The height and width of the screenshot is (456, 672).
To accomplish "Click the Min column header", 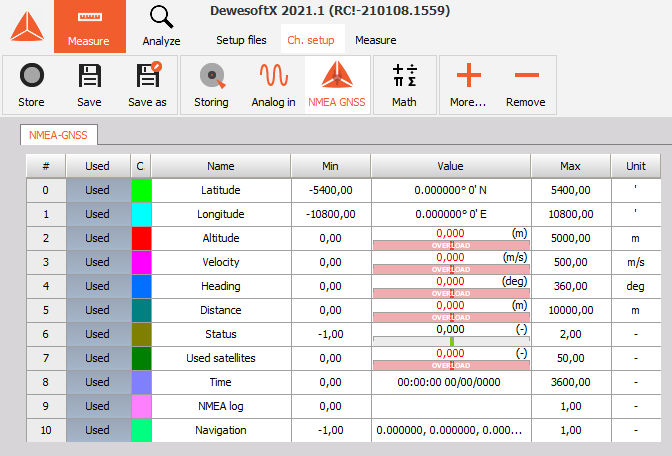I will point(330,166).
